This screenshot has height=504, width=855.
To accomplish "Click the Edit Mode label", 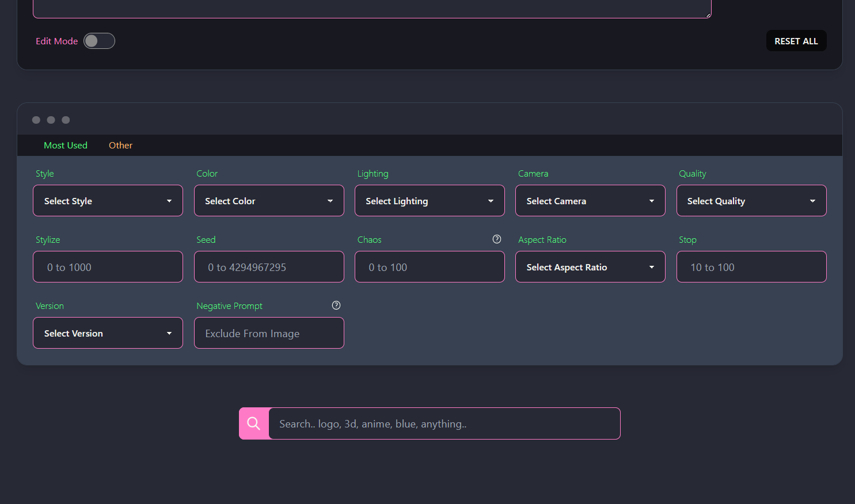I will (x=56, y=41).
